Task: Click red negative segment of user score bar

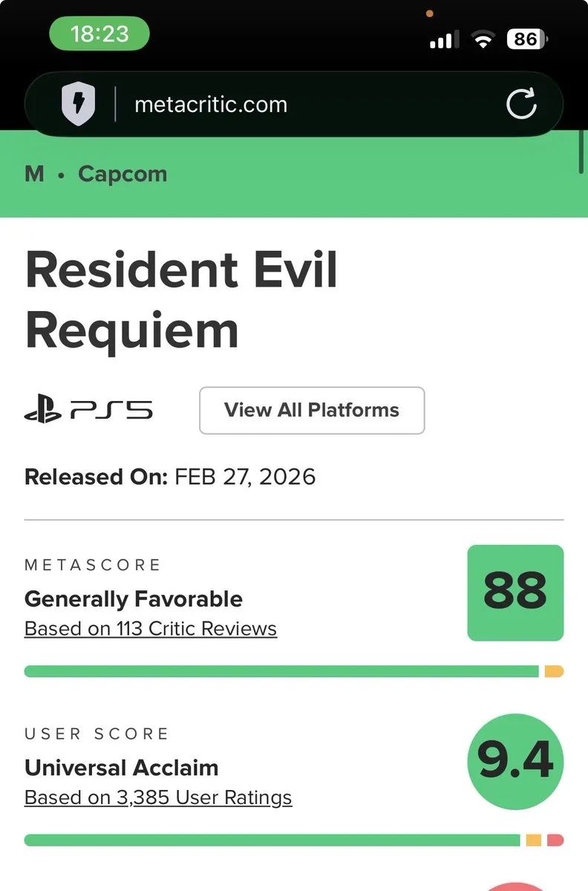Action: (555, 840)
